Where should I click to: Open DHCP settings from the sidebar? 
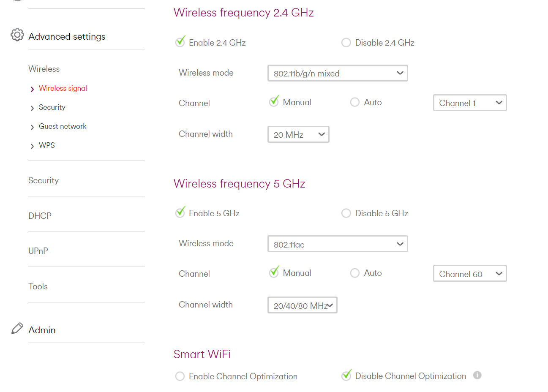[40, 216]
